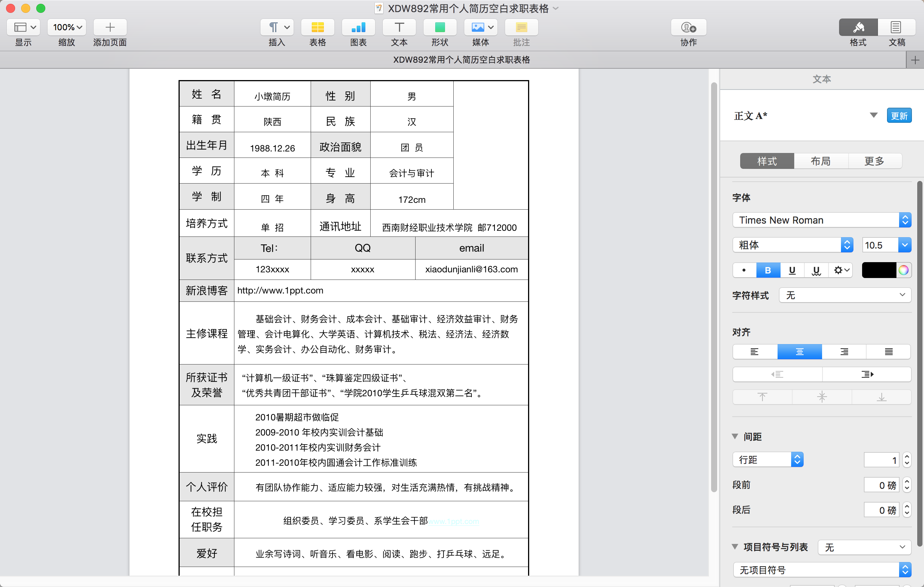Open the www.1ppt.com link in table
924x587 pixels.
[454, 521]
